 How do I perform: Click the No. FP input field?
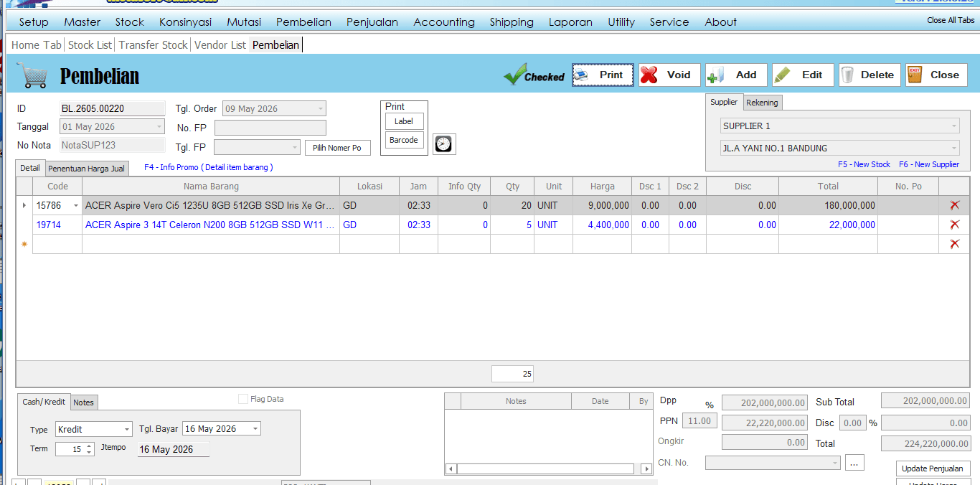pyautogui.click(x=270, y=128)
